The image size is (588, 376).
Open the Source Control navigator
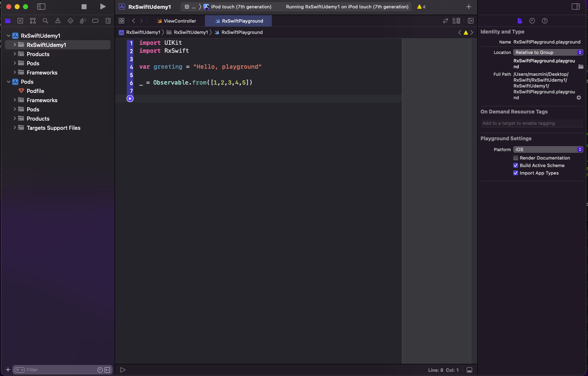(x=20, y=21)
